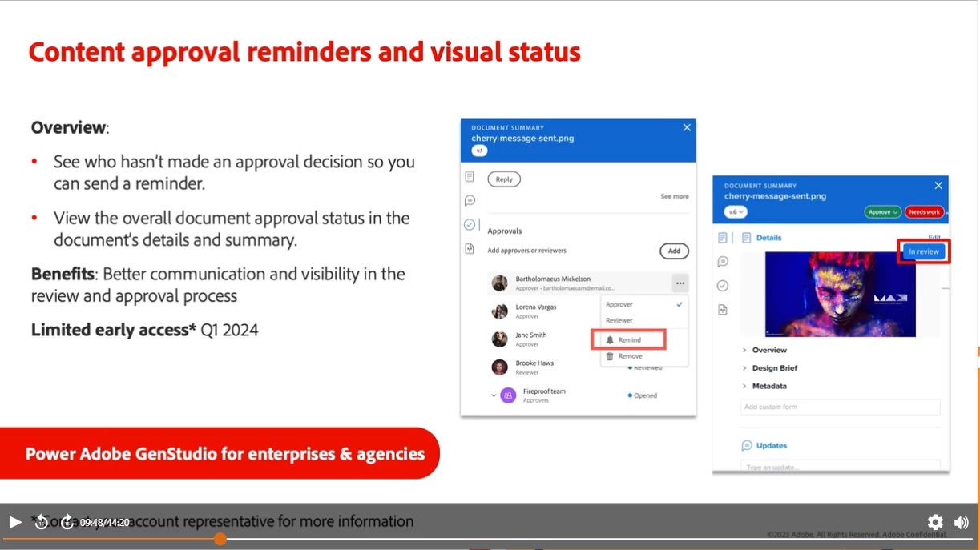The height and width of the screenshot is (550, 980).
Task: Seek on the video progress bar track
Action: point(490,540)
